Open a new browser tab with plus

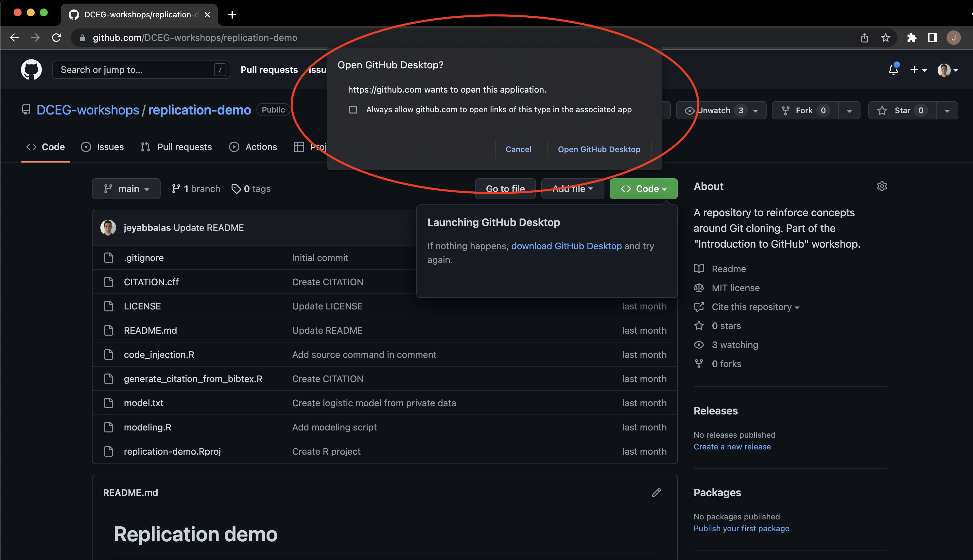[232, 15]
